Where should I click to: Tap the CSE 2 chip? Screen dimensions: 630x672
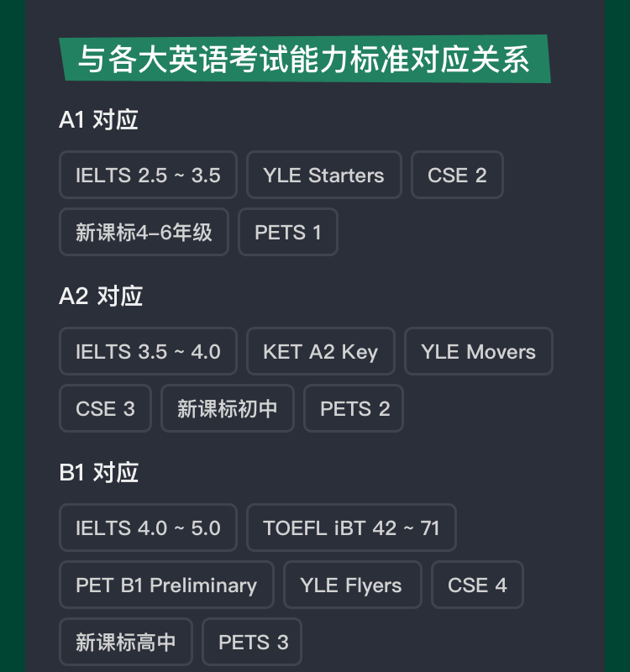click(457, 175)
